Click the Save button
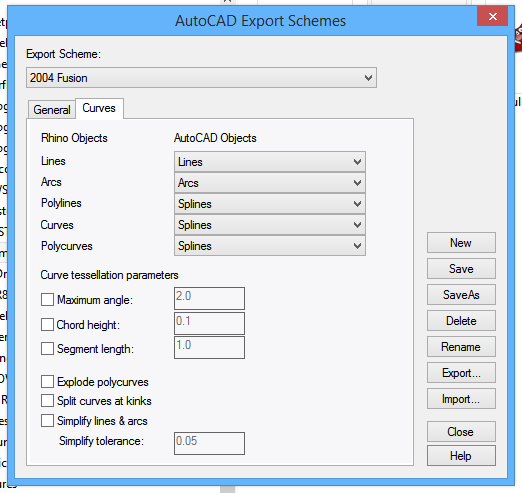 [x=461, y=269]
